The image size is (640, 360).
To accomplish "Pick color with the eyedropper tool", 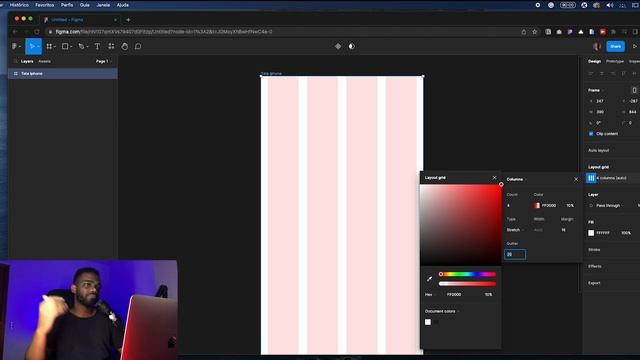I will 429,279.
